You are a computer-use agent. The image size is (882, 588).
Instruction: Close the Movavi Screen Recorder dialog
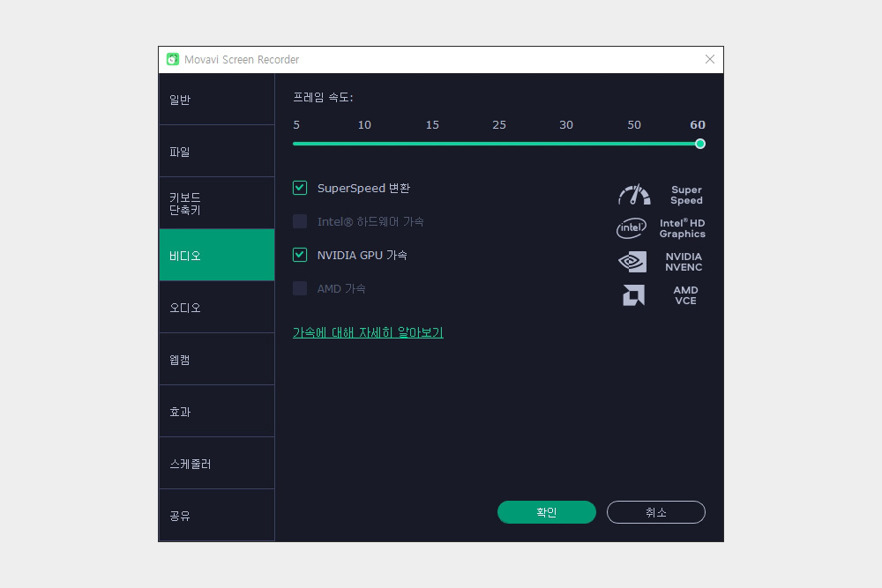click(710, 59)
